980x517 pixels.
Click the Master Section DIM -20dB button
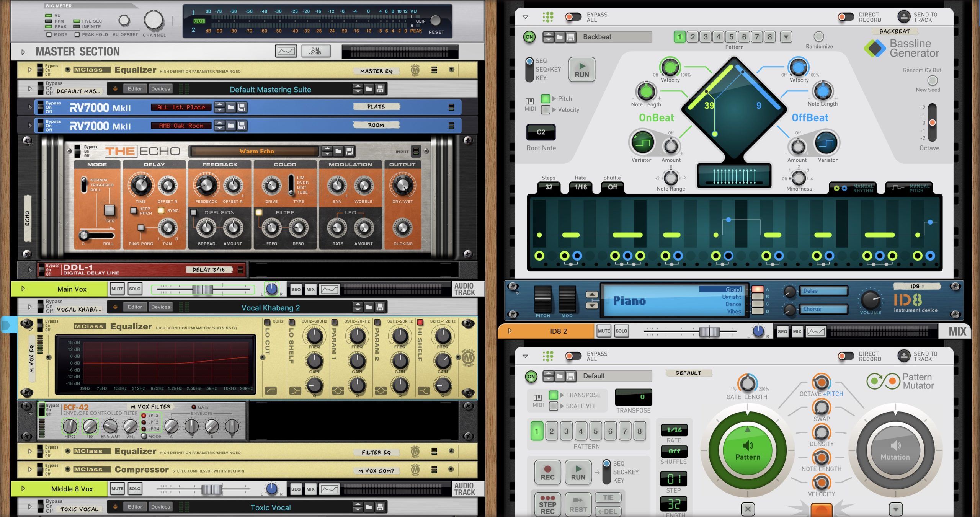pos(316,51)
